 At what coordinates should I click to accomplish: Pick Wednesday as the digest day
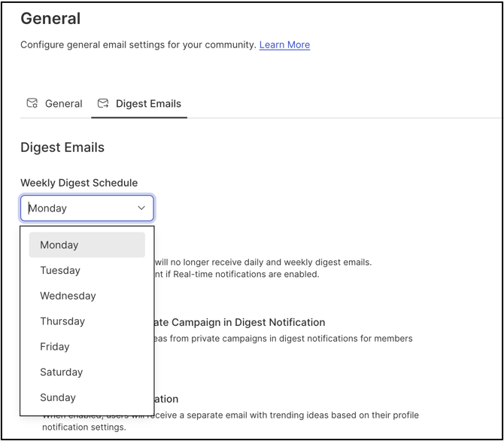coord(68,297)
